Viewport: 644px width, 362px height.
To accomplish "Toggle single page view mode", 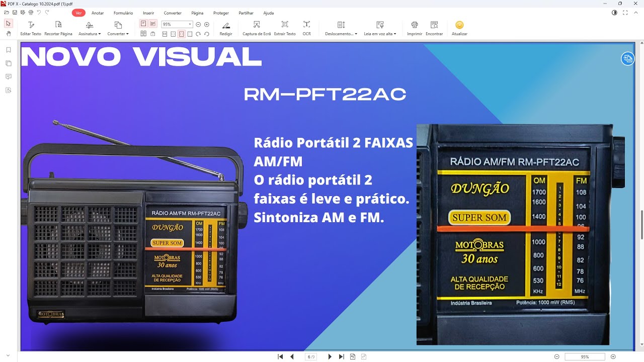I will pos(143,24).
